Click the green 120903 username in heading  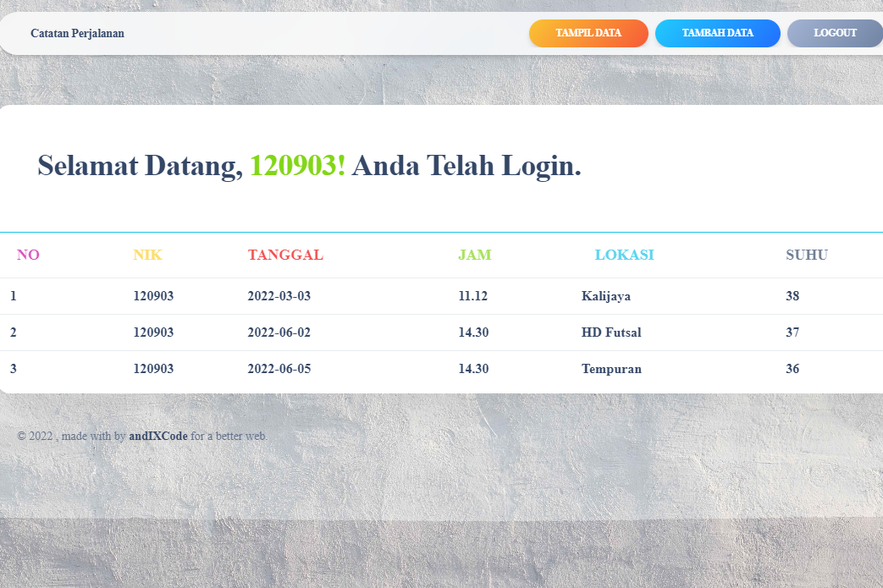point(297,166)
